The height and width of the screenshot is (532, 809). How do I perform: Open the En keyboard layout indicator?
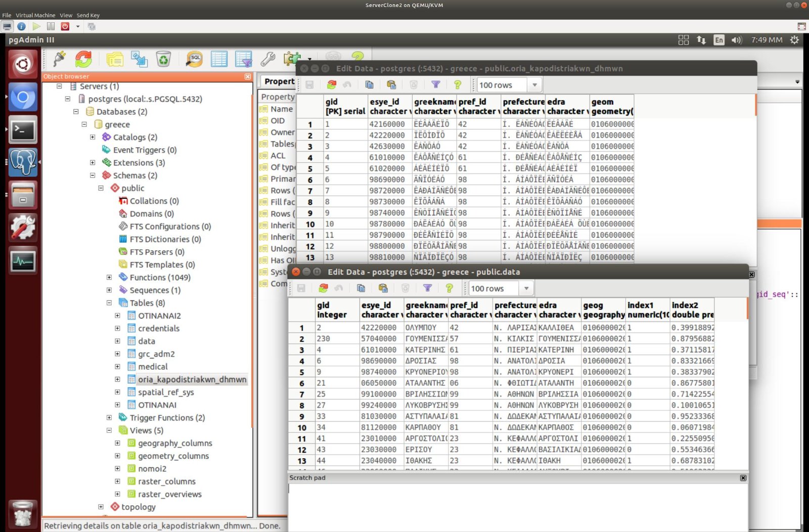[x=719, y=40]
